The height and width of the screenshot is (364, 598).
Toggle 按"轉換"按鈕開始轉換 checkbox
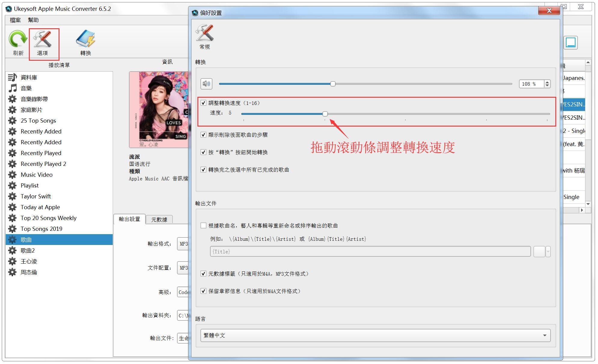203,152
